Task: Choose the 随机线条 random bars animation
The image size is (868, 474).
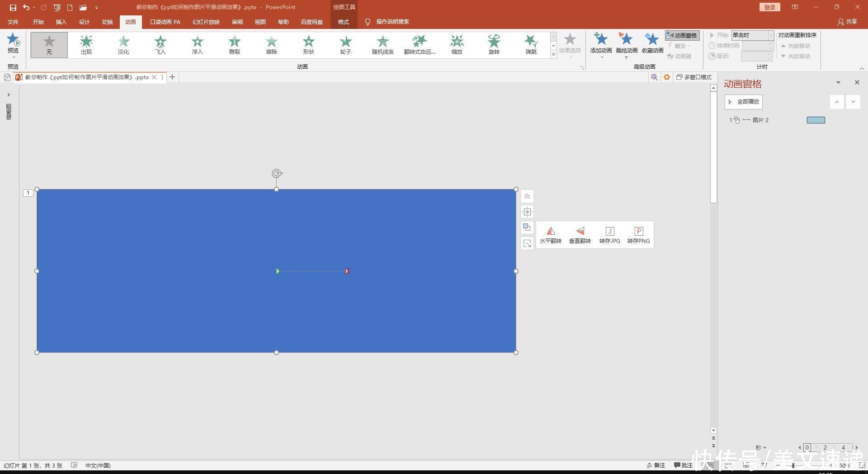Action: pyautogui.click(x=383, y=45)
